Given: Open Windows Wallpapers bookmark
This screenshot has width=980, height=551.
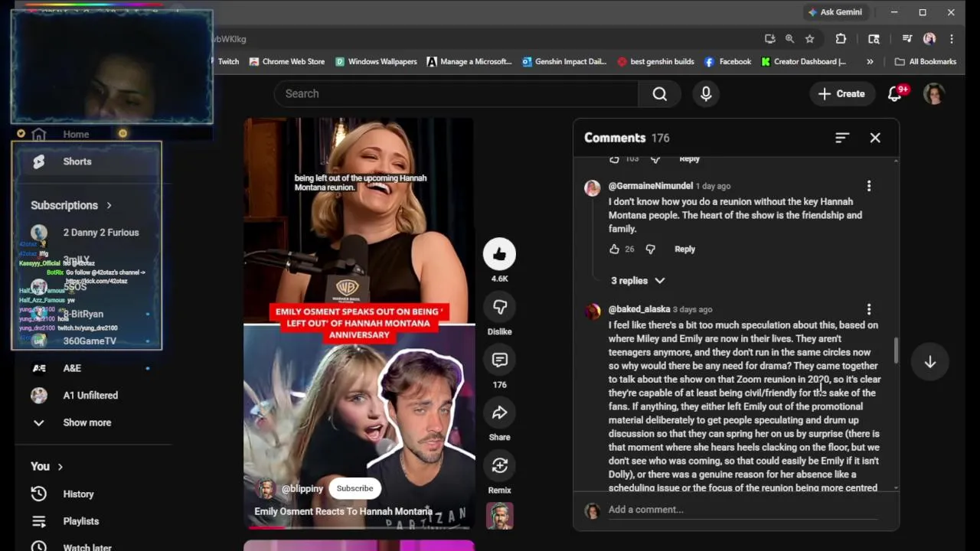Looking at the screenshot, I should [x=376, y=61].
